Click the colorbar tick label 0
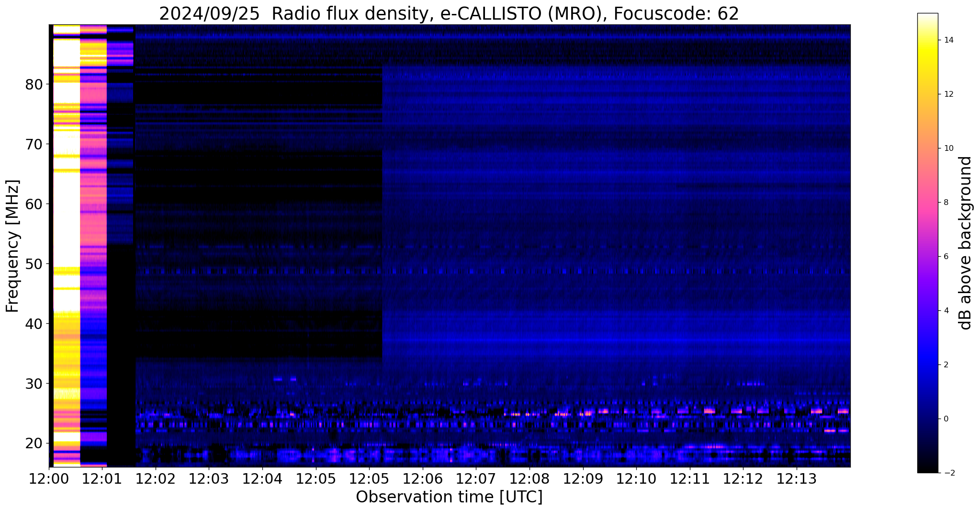This screenshot has width=980, height=511. (946, 419)
